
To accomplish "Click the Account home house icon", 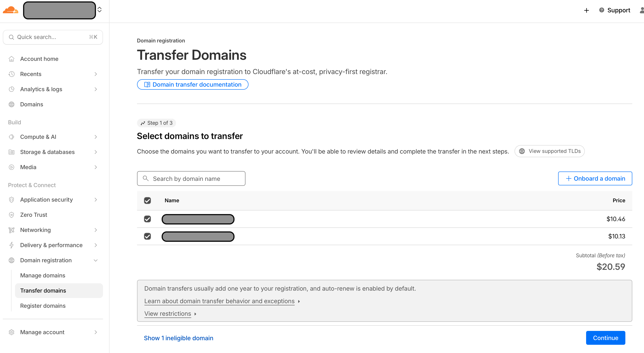I will click(x=11, y=59).
